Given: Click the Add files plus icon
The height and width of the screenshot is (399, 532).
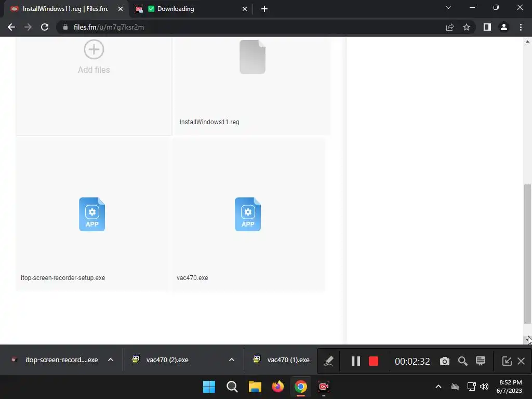Looking at the screenshot, I should tap(94, 49).
